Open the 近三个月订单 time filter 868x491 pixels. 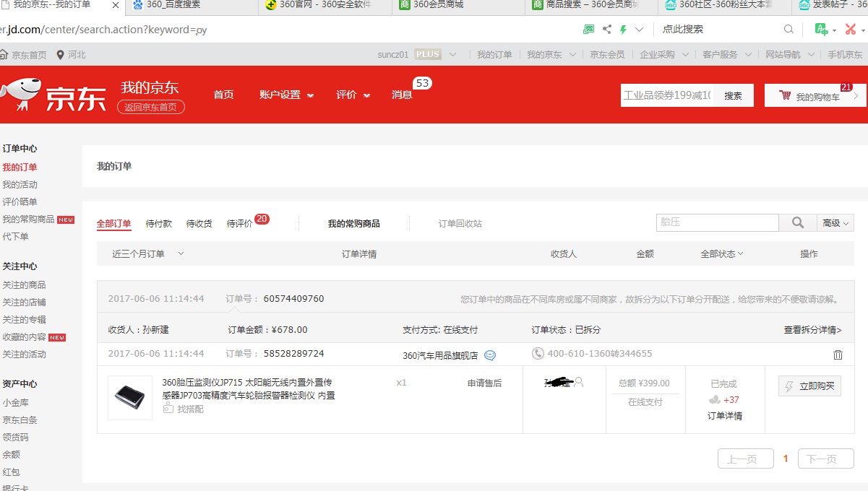point(148,253)
